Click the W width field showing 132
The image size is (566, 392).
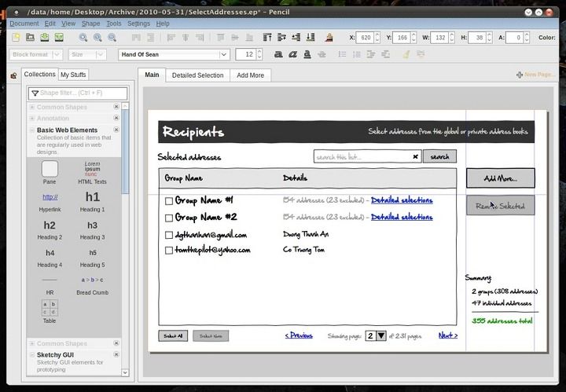pos(440,38)
